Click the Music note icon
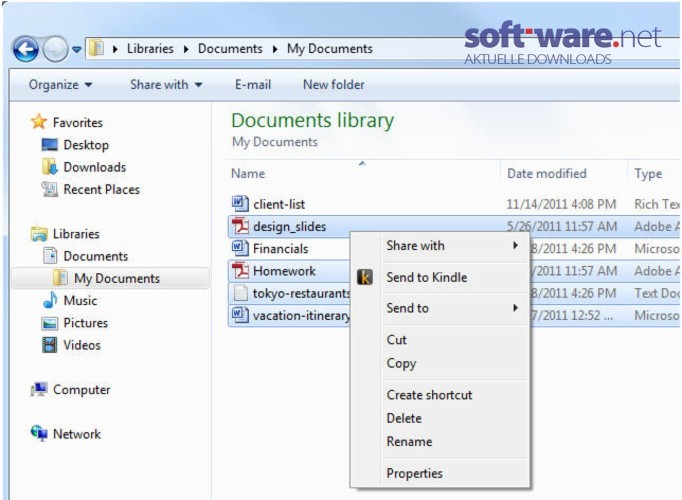Screen dimensions: 682x500 point(50,300)
